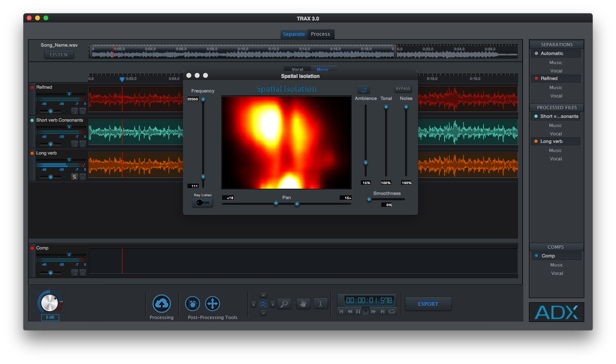Switch to the Separate tab
The width and height of the screenshot is (616, 364).
(294, 34)
